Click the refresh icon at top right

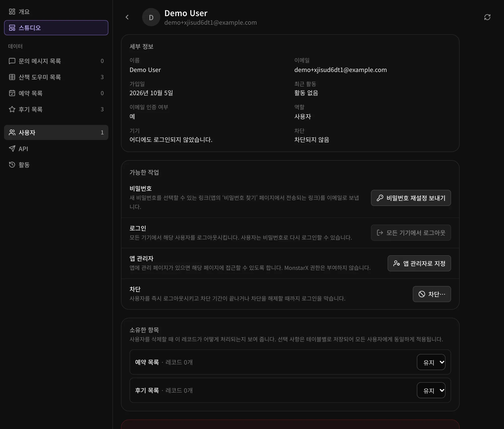tap(487, 17)
